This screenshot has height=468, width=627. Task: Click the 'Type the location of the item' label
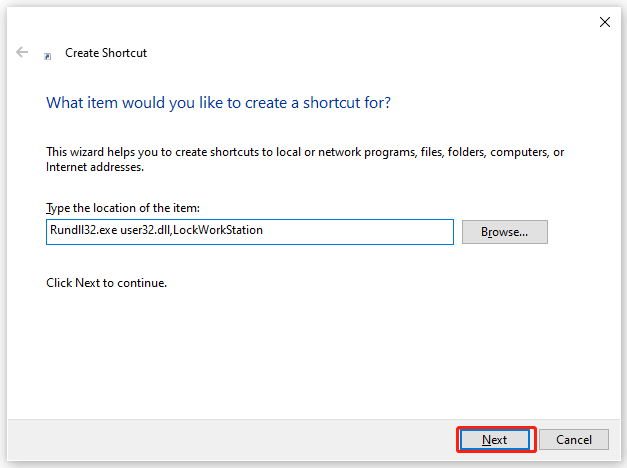click(x=123, y=208)
